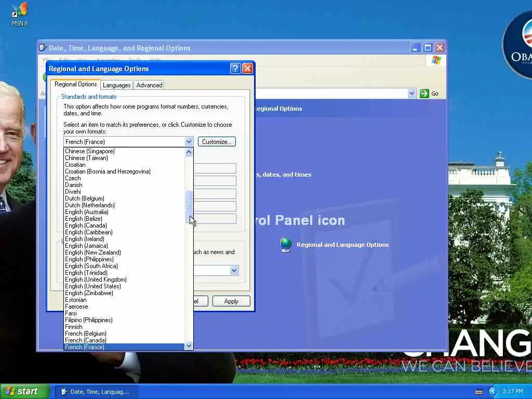Close the Regional and Language Options dialog
This screenshot has width=532, height=399.
coord(247,69)
